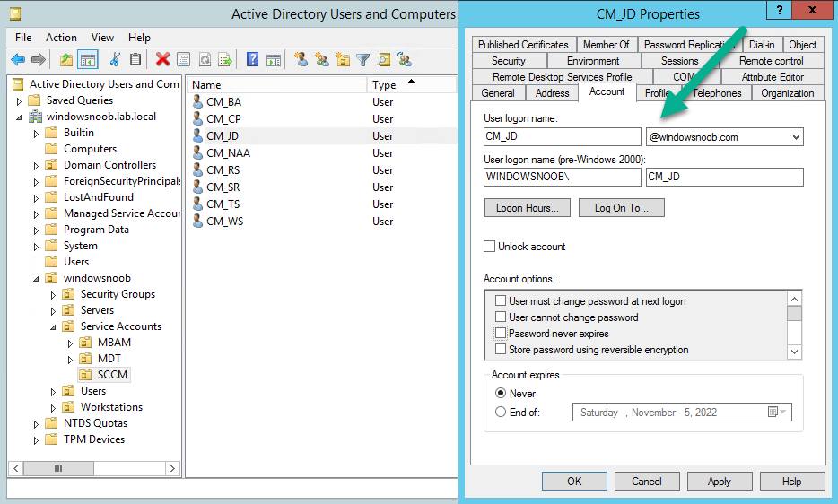The height and width of the screenshot is (504, 838).
Task: Collapse the Service Accounts OU
Action: pyautogui.click(x=54, y=327)
